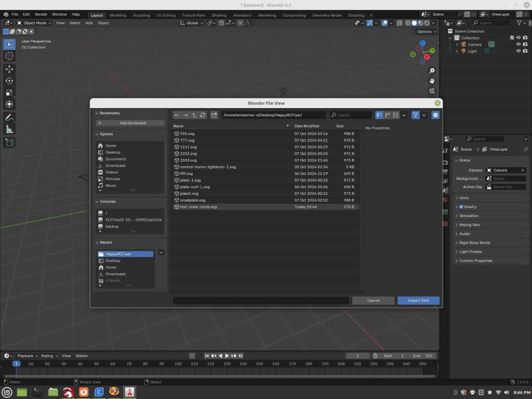Toggle the file browser options region gear

pyautogui.click(x=436, y=115)
